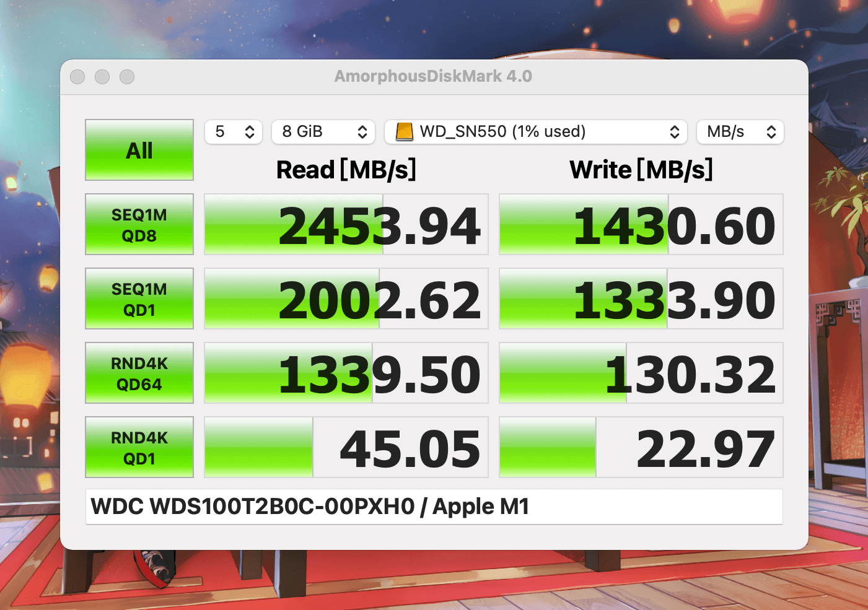Open the test count dropdown showing 5
The width and height of the screenshot is (868, 610).
click(x=234, y=132)
